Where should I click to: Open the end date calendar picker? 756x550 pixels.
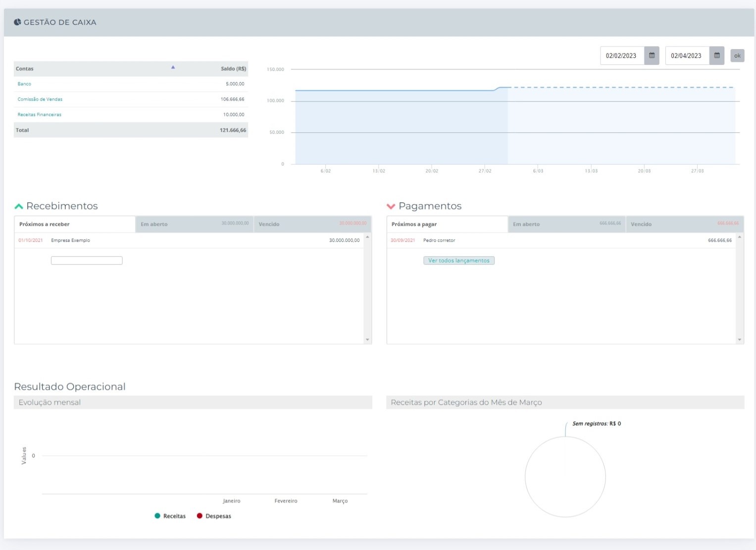pyautogui.click(x=716, y=55)
